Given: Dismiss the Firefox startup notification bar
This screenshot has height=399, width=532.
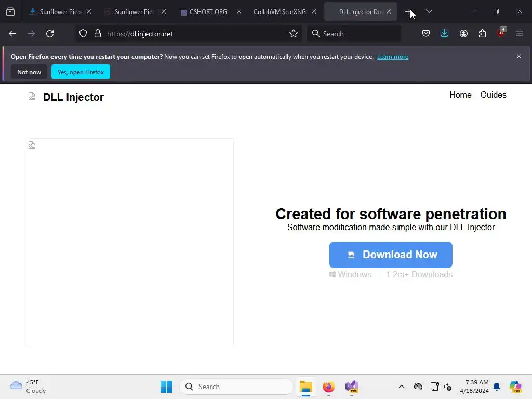Looking at the screenshot, I should point(519,56).
